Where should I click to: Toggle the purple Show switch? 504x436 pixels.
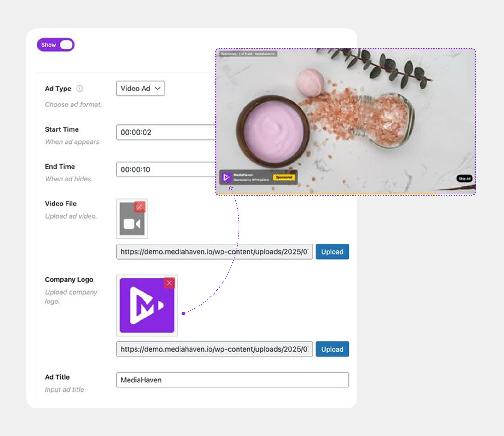pyautogui.click(x=56, y=45)
